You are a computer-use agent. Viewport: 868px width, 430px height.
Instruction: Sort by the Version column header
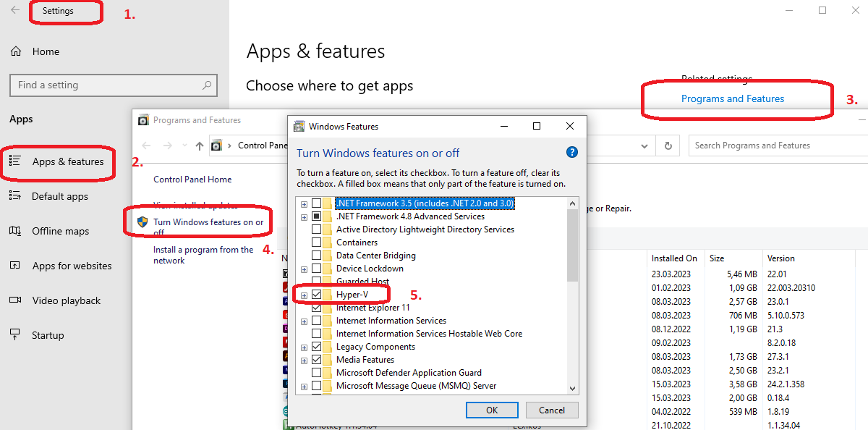pyautogui.click(x=781, y=258)
